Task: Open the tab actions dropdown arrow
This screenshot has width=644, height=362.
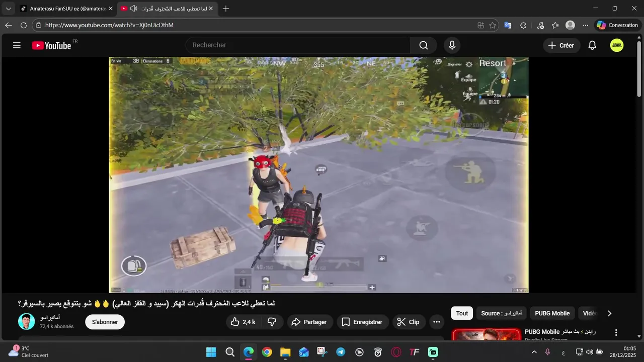Action: [x=8, y=9]
